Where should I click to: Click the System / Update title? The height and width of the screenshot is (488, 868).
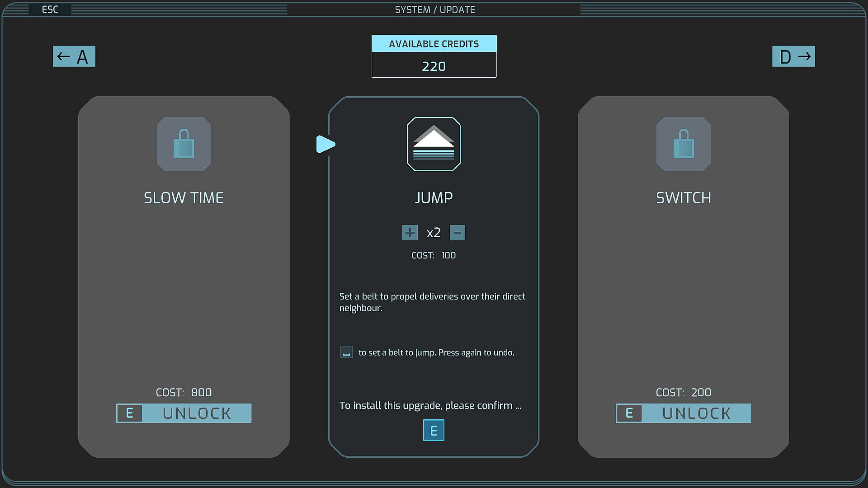click(x=435, y=9)
